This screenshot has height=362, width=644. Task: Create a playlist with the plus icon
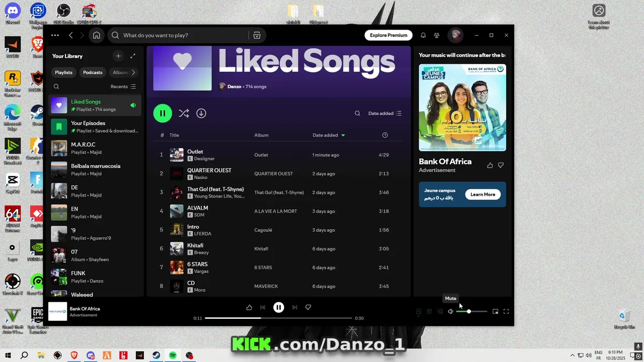[x=118, y=56]
